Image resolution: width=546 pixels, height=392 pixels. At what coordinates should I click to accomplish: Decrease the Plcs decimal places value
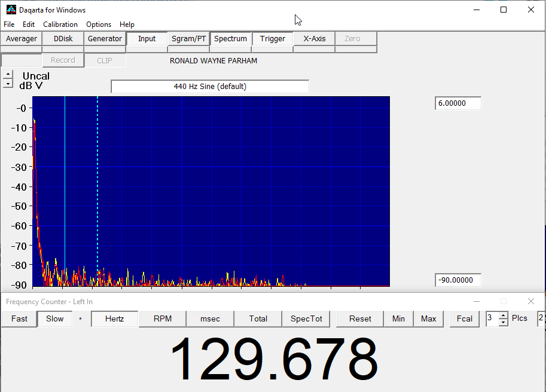[503, 322]
